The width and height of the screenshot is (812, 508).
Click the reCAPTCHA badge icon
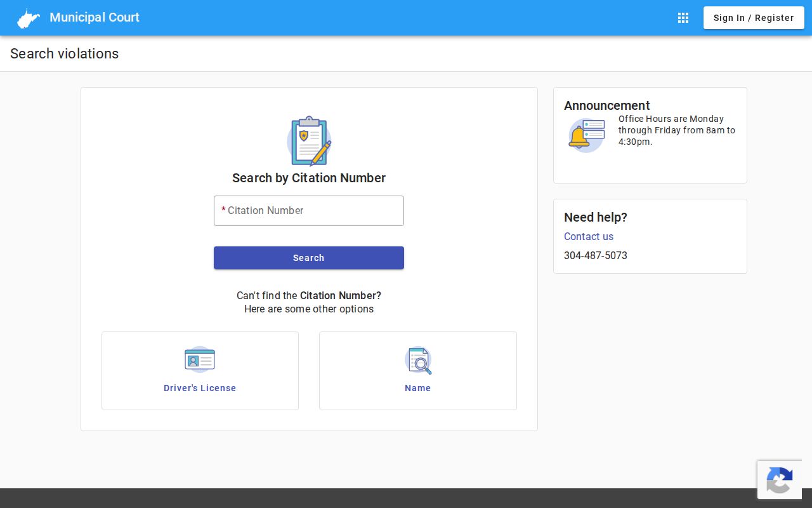780,480
